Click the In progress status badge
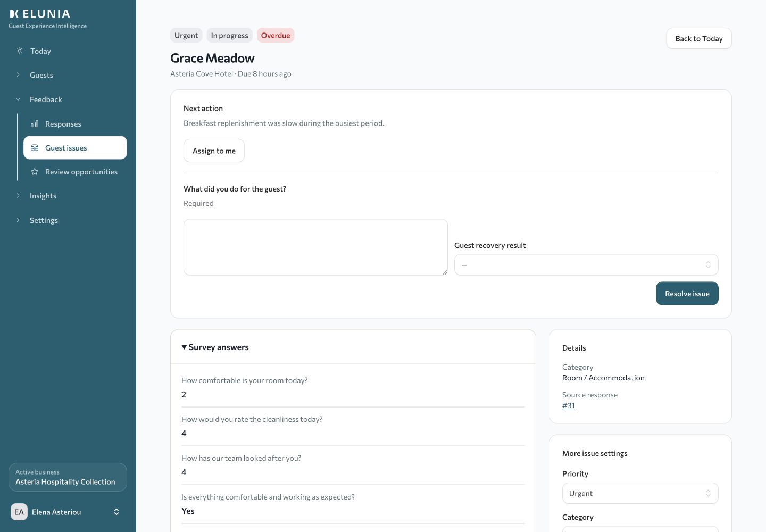This screenshot has height=532, width=766. 229,35
